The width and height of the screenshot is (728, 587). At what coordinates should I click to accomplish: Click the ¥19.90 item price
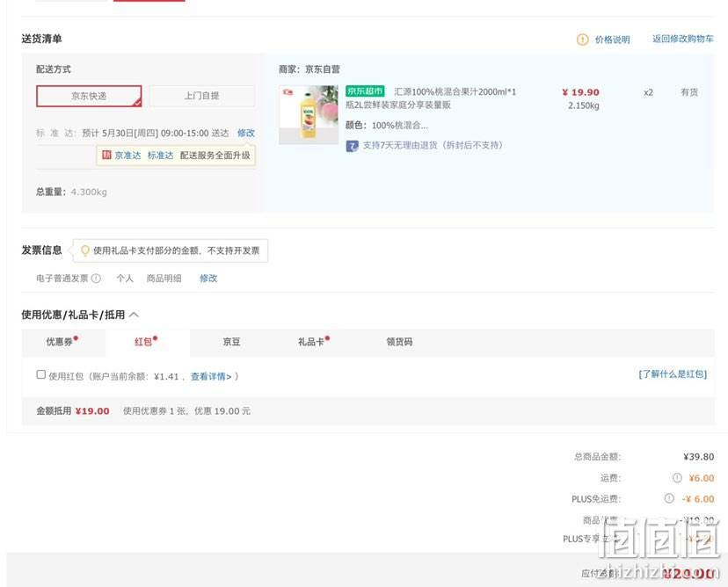(x=580, y=92)
